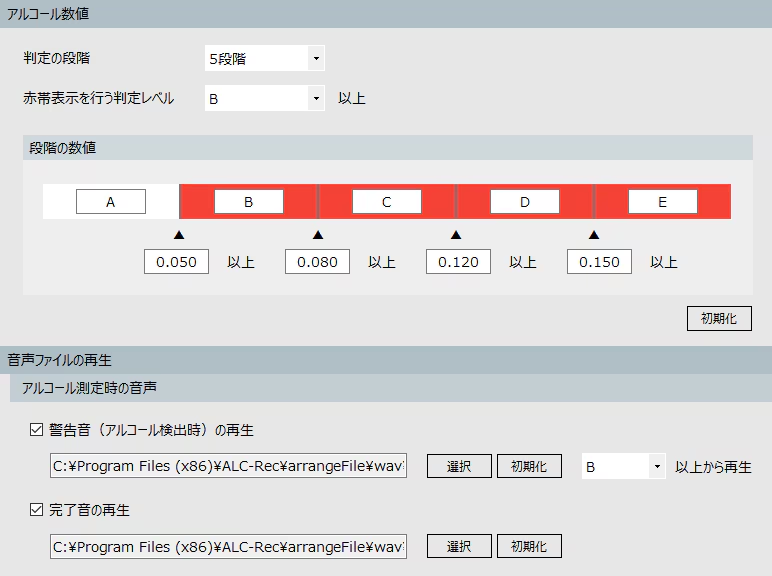Click the stage B label in red band
This screenshot has height=576, width=772.
coord(249,202)
